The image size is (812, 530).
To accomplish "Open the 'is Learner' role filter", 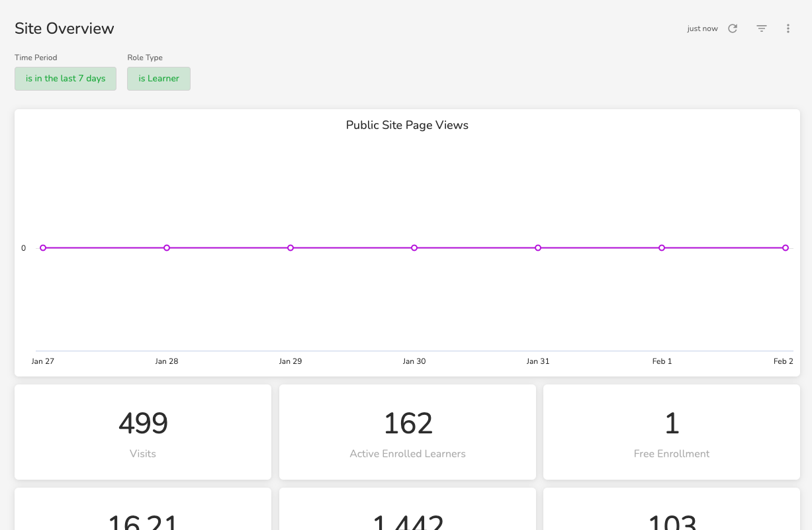I will [159, 78].
